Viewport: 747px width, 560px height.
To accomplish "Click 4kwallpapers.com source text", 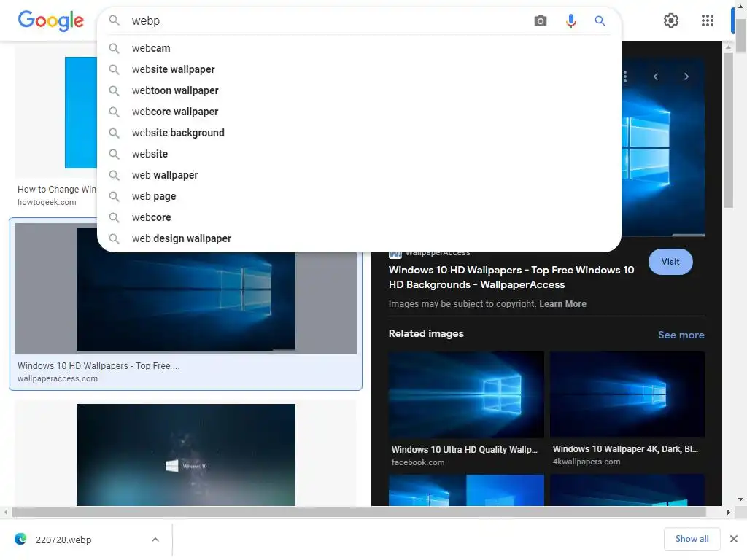I will coord(586,462).
